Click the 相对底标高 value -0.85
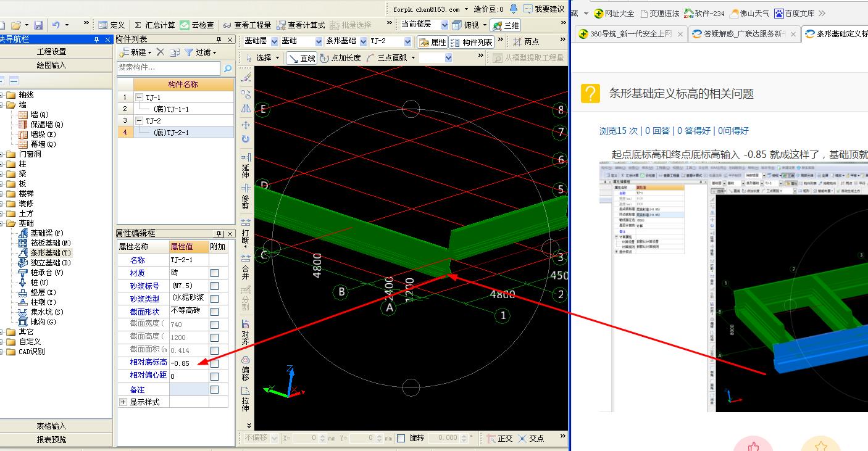 (x=188, y=363)
